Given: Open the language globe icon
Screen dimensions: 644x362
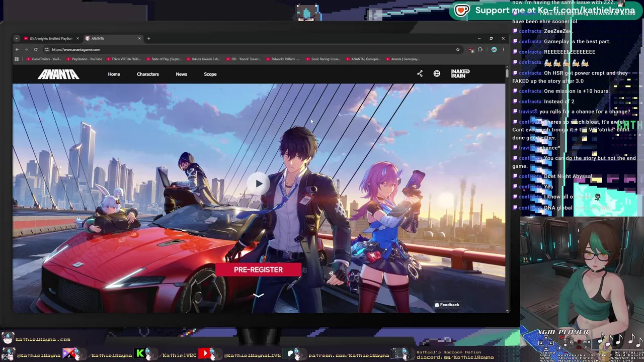Looking at the screenshot, I should click(437, 73).
